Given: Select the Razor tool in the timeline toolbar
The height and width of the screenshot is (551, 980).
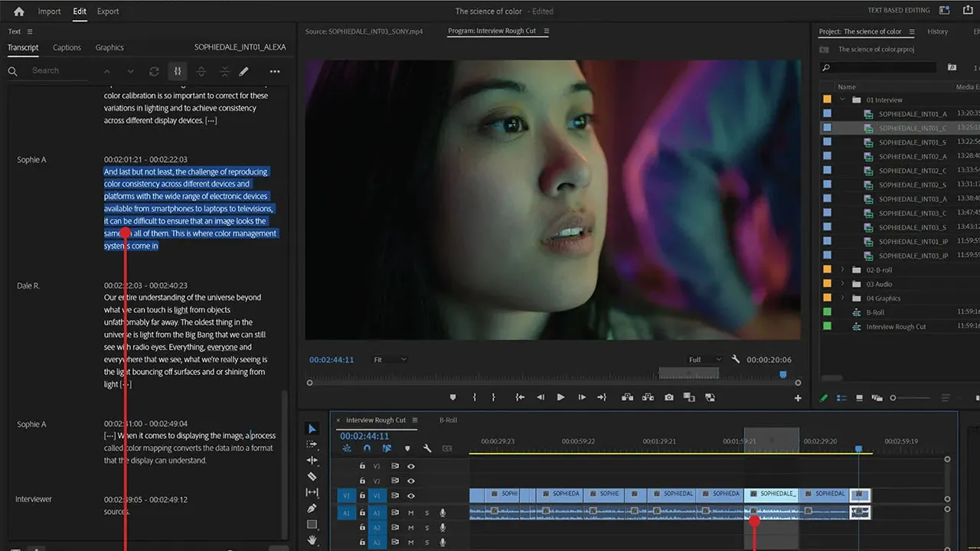Looking at the screenshot, I should click(x=312, y=477).
